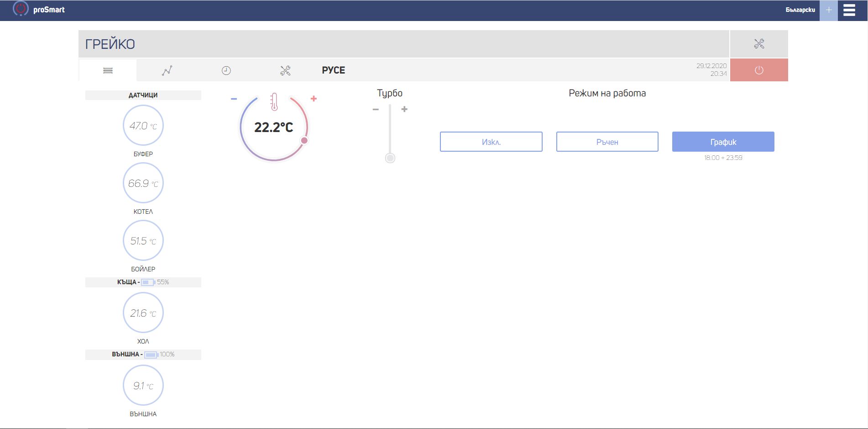The width and height of the screenshot is (868, 429).
Task: Select Изкл. operating mode
Action: click(x=491, y=142)
